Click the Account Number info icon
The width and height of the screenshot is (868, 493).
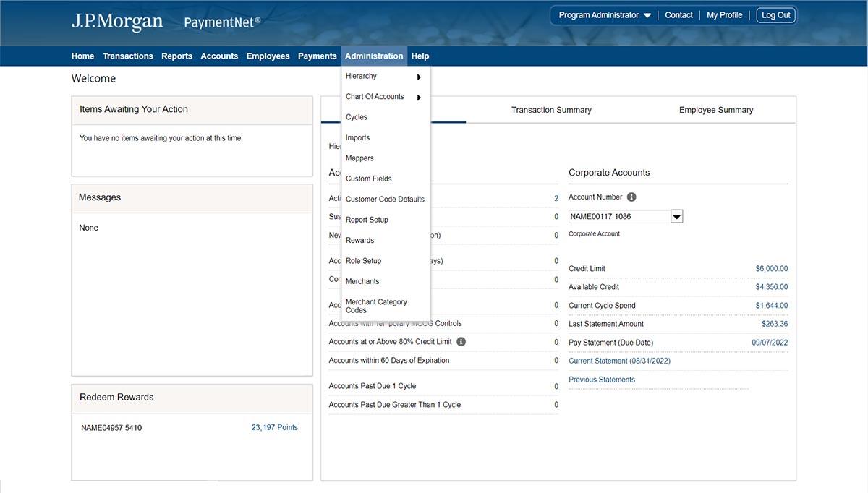click(631, 197)
